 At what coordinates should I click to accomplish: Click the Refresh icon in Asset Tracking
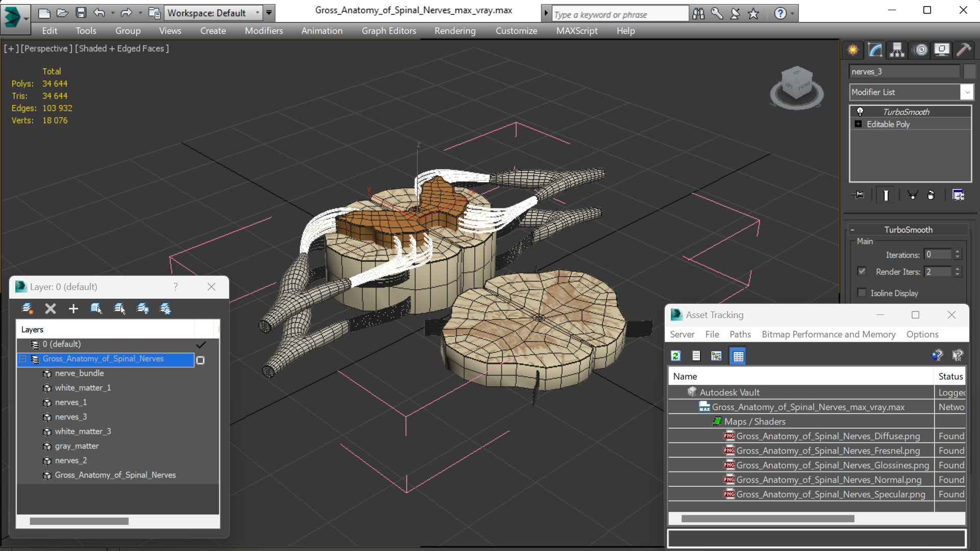click(x=676, y=356)
